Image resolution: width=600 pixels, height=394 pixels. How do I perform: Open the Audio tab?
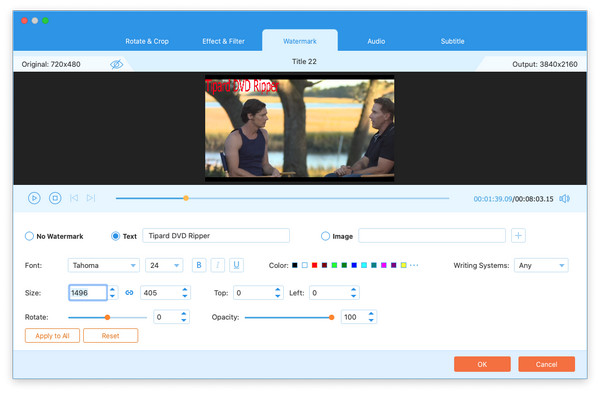(376, 41)
